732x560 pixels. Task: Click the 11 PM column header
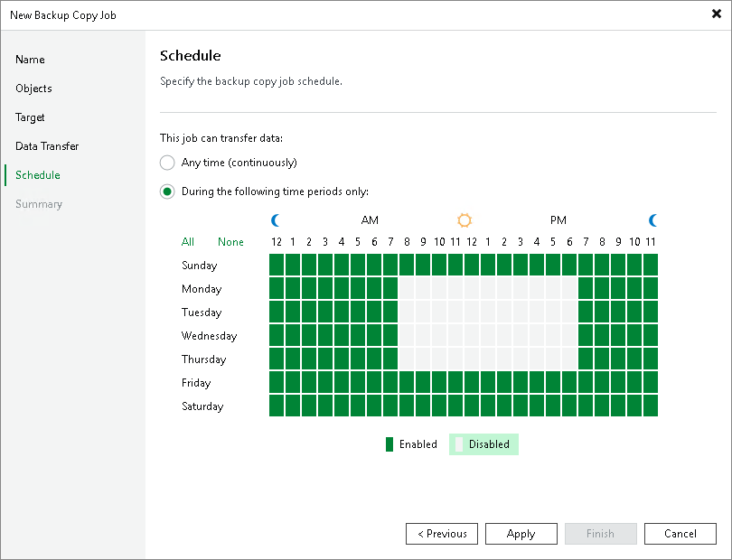click(651, 242)
